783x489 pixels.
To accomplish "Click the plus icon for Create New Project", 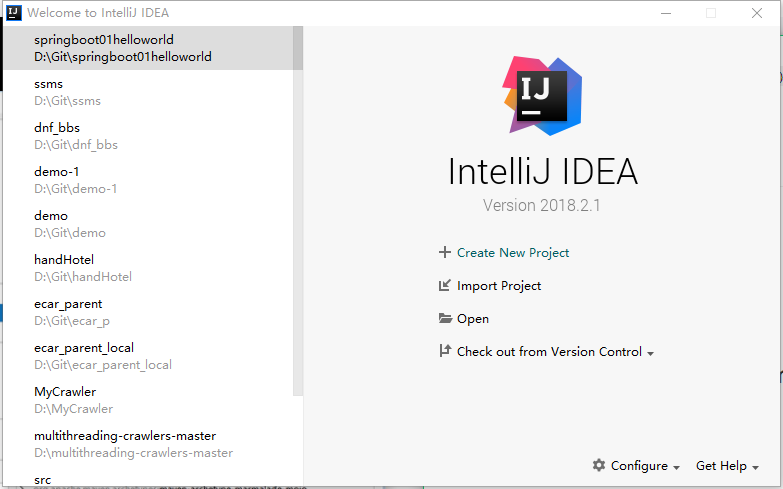I will [x=445, y=253].
